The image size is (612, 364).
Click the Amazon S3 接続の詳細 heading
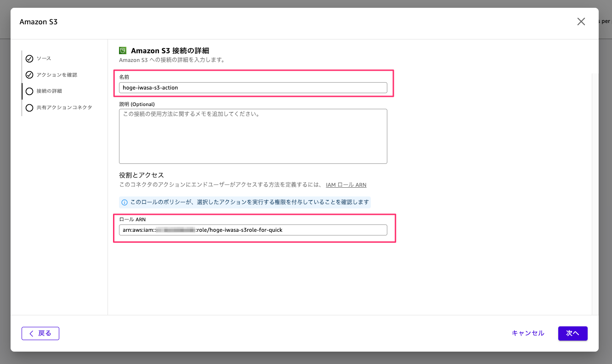[x=170, y=50]
